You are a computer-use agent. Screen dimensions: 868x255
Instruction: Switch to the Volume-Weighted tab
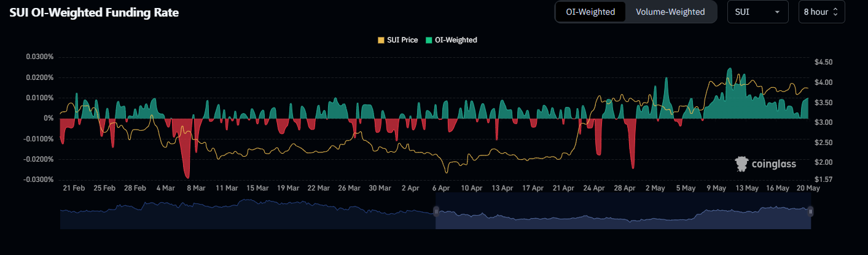(670, 12)
